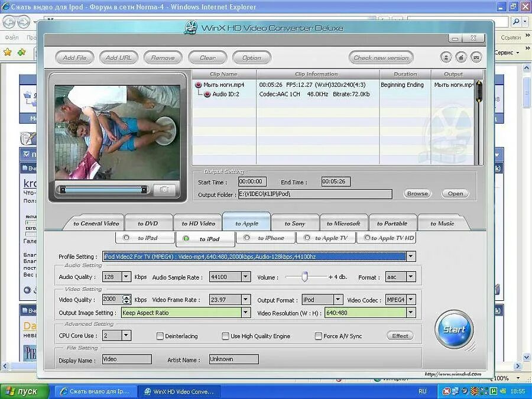Enable Force A/V Sync checkbox
This screenshot has height=399, width=532.
pyautogui.click(x=318, y=336)
